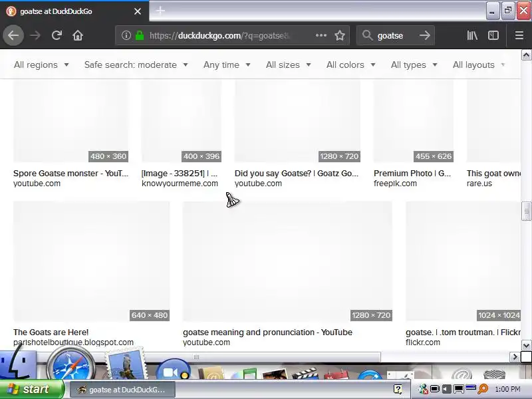This screenshot has width=532, height=399.
Task: Open the Address Book dock icon
Action: [x=211, y=372]
